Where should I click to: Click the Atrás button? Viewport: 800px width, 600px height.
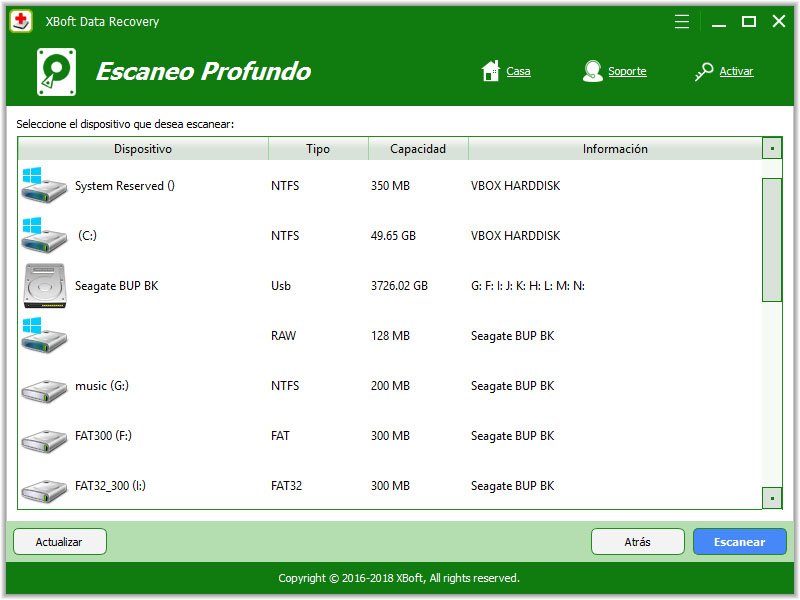[638, 542]
